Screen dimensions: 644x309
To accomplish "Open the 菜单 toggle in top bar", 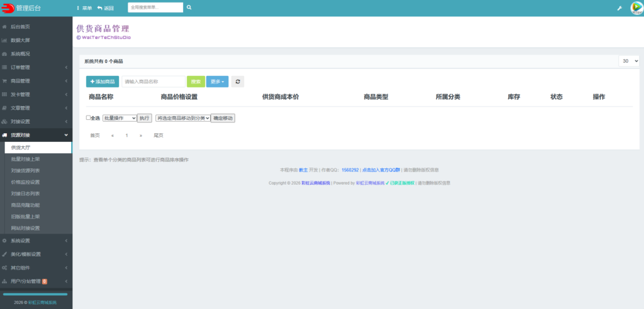I will coord(84,8).
